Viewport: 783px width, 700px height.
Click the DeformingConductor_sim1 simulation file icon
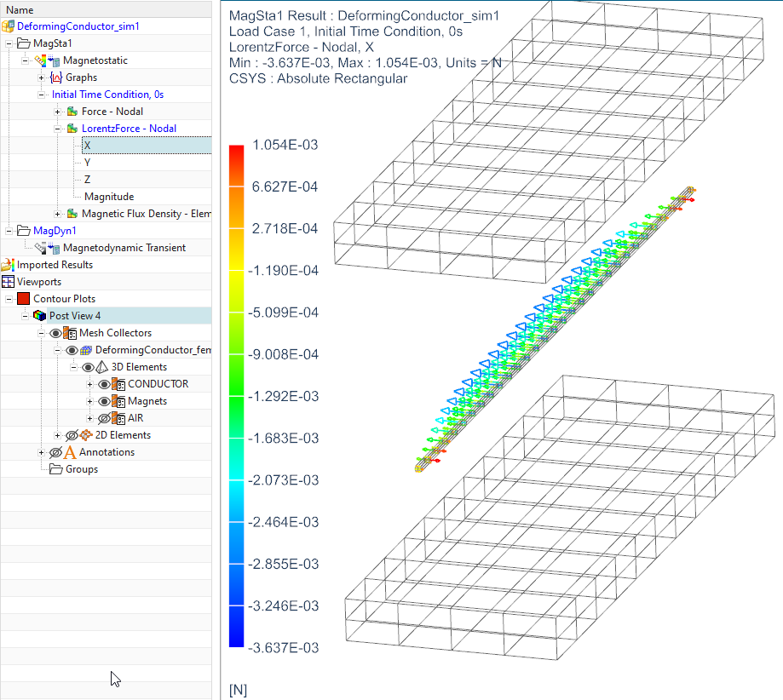(9, 26)
